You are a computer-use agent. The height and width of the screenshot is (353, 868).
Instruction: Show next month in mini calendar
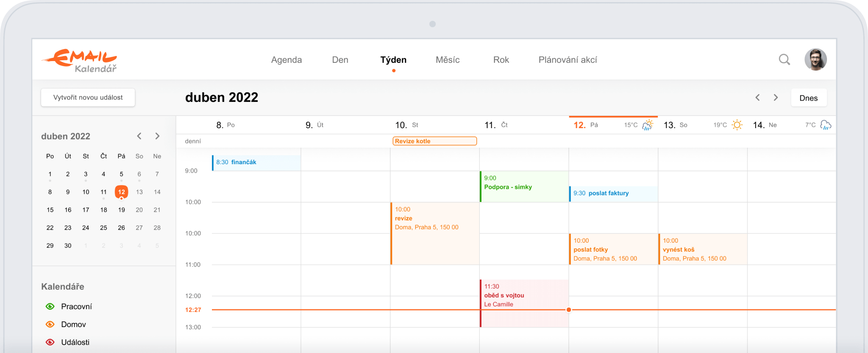point(157,136)
